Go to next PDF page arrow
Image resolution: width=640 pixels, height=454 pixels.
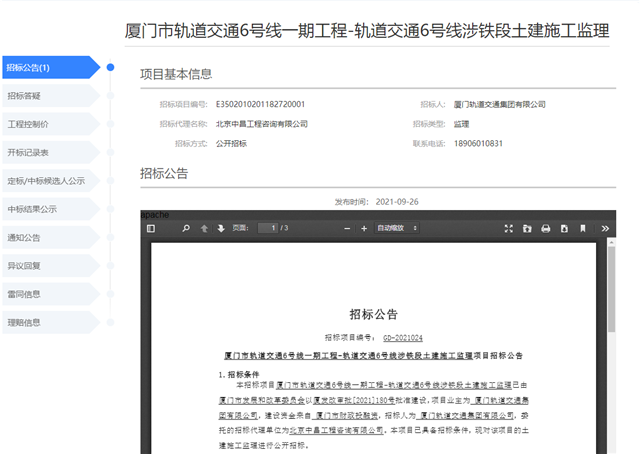click(x=221, y=229)
